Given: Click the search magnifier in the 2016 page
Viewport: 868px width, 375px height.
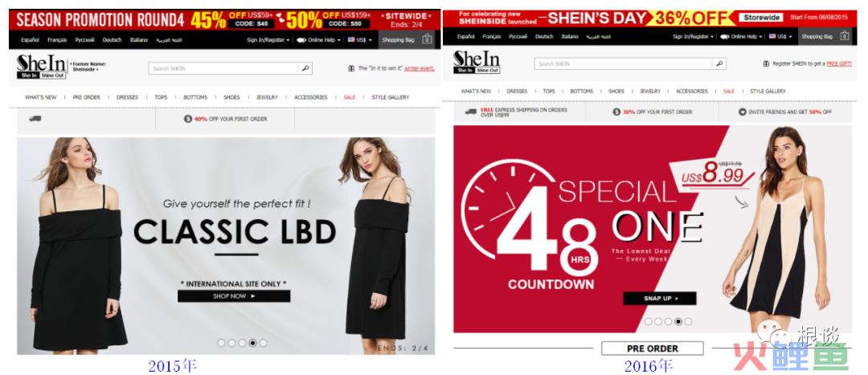Looking at the screenshot, I should point(719,63).
